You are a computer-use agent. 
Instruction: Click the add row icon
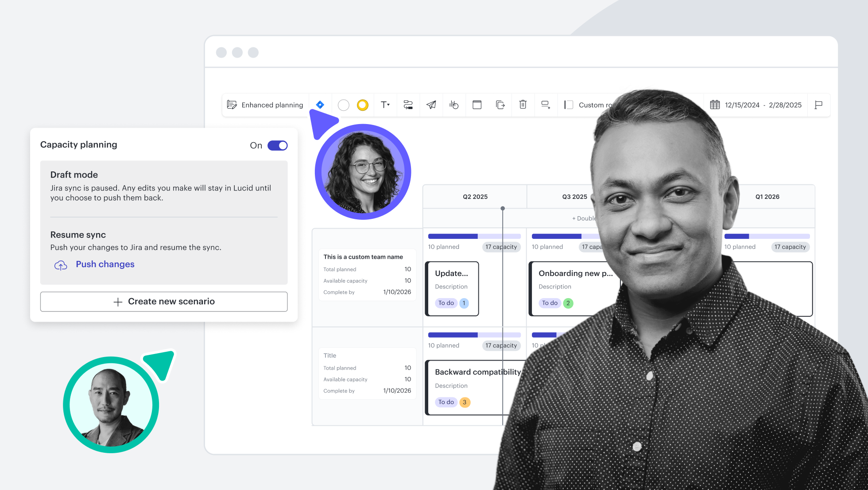546,105
